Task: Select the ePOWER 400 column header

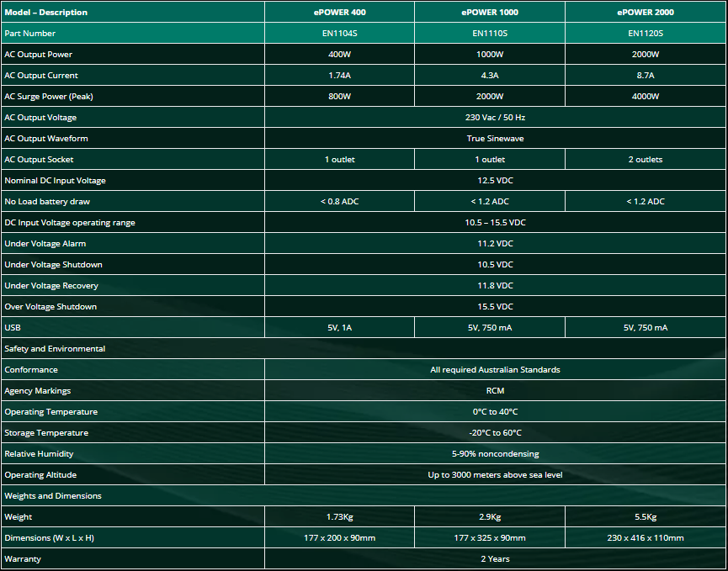Action: (338, 12)
